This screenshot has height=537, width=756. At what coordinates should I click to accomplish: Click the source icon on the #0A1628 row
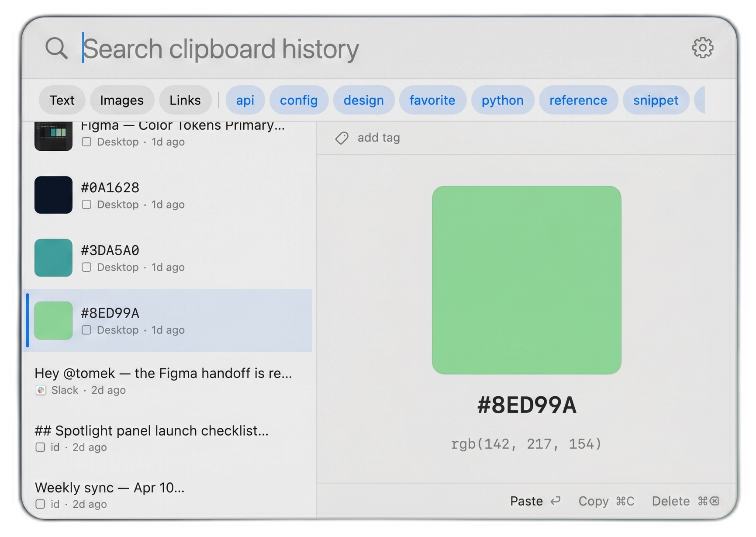[x=86, y=204]
